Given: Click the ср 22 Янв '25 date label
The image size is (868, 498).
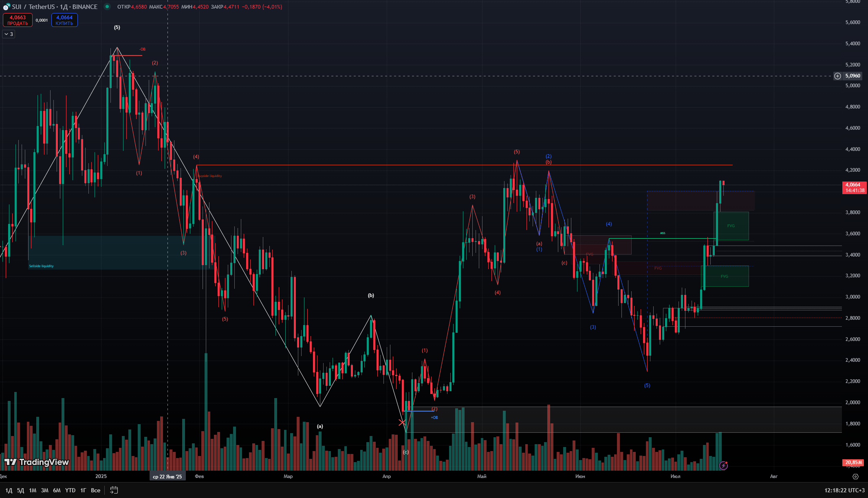Looking at the screenshot, I should coord(167,476).
